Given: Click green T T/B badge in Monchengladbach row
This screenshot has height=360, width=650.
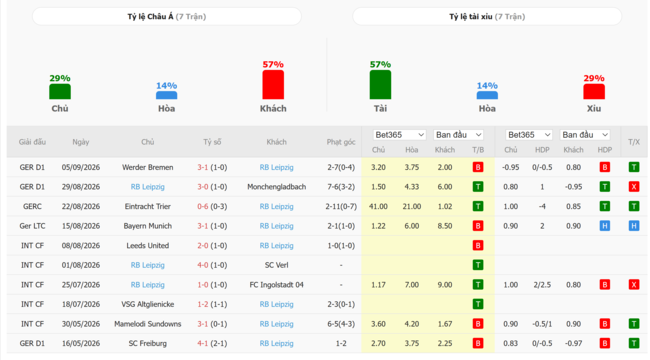Looking at the screenshot, I should (478, 187).
